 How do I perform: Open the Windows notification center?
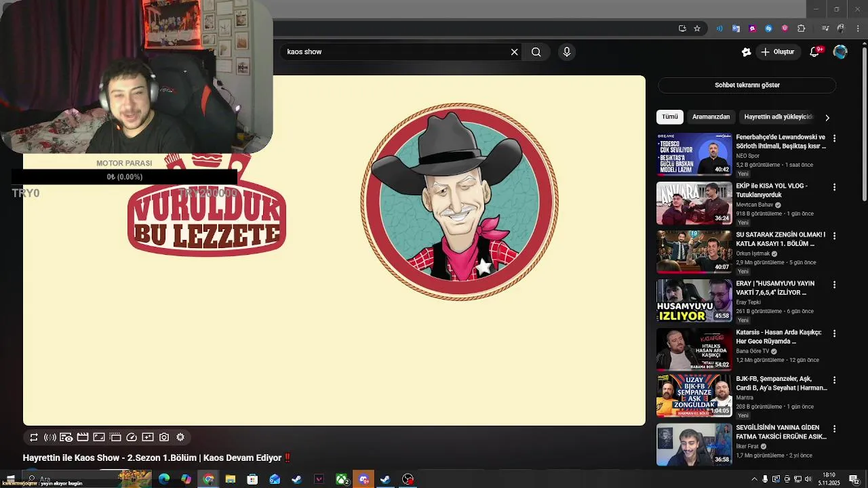854,479
